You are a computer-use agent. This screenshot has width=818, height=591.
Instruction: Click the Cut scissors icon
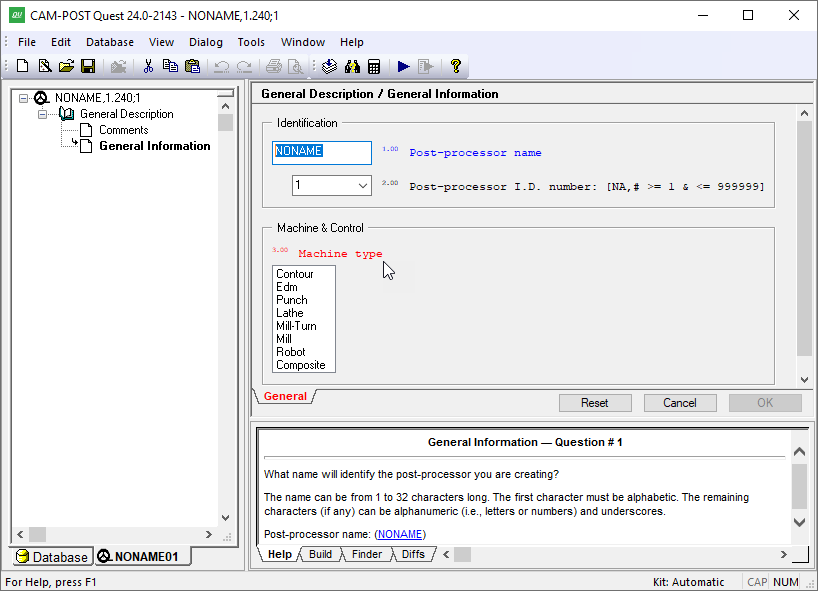[148, 66]
